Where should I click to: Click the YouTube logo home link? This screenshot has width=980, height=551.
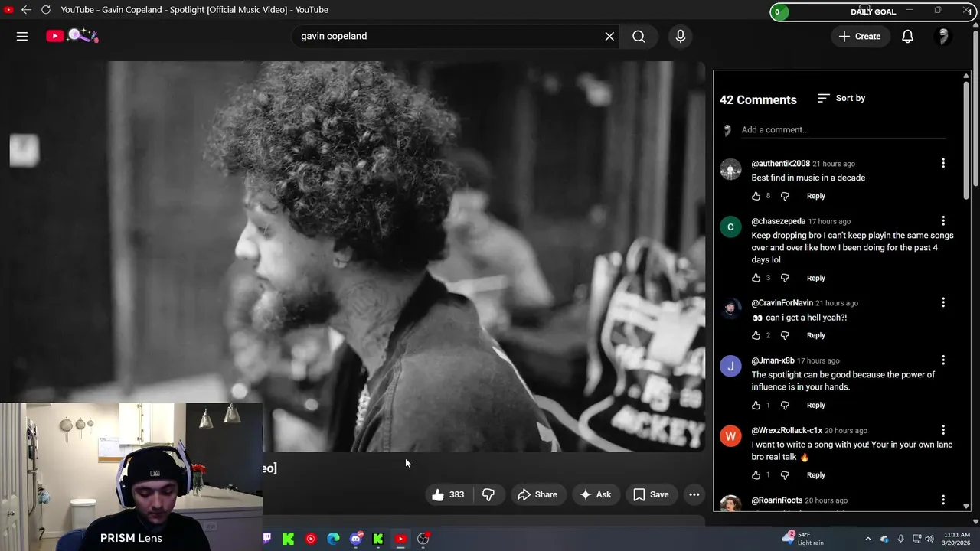click(x=72, y=36)
